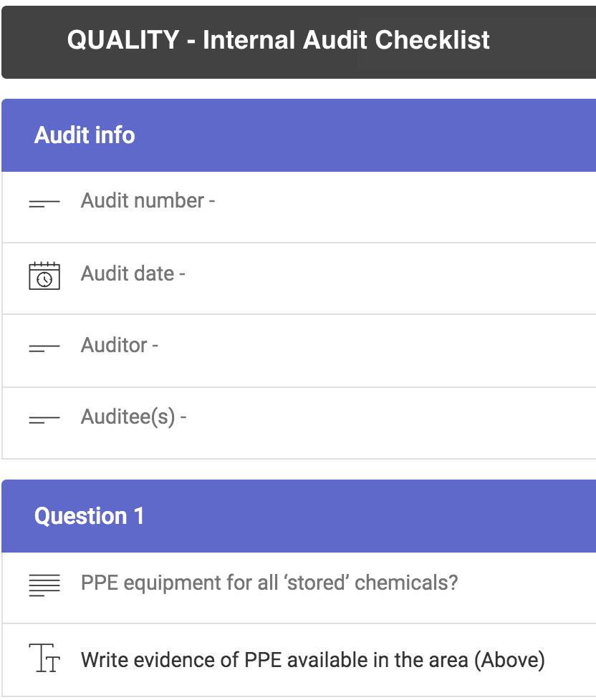Collapse the Question 1 section header
The image size is (596, 700).
[x=299, y=516]
